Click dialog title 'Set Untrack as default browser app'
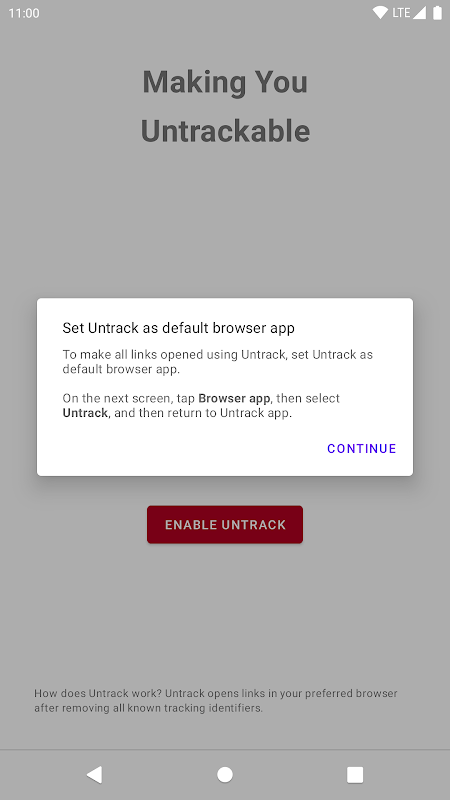Viewport: 450px width, 800px height. pyautogui.click(x=179, y=328)
